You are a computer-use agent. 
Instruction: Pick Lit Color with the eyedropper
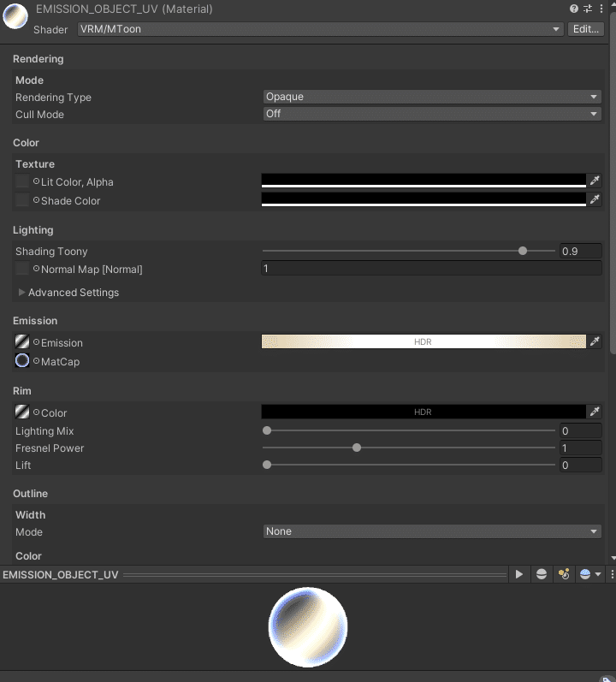(595, 181)
